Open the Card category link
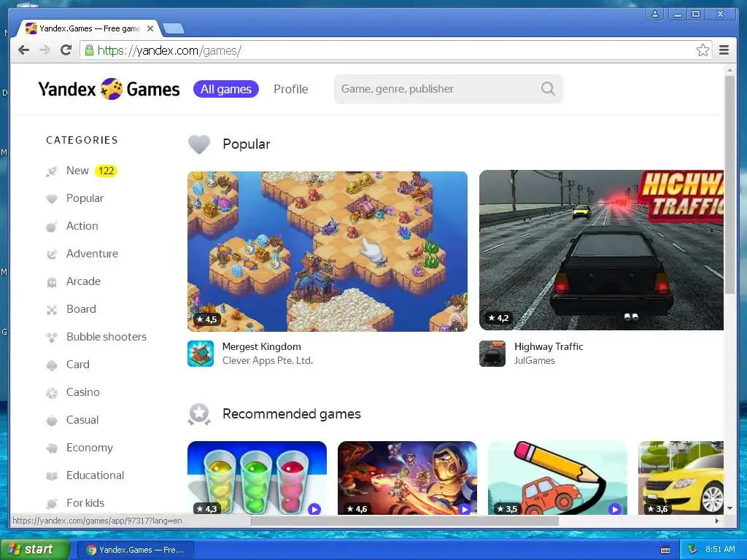The image size is (747, 560). click(78, 365)
